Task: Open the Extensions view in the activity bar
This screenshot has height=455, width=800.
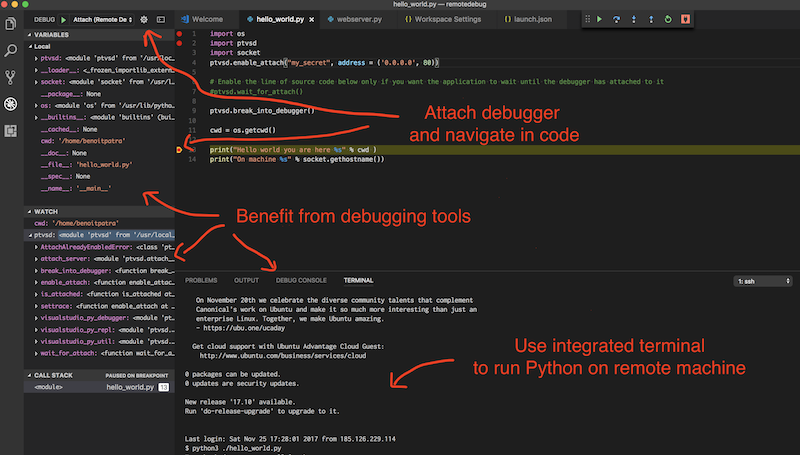Action: [11, 131]
